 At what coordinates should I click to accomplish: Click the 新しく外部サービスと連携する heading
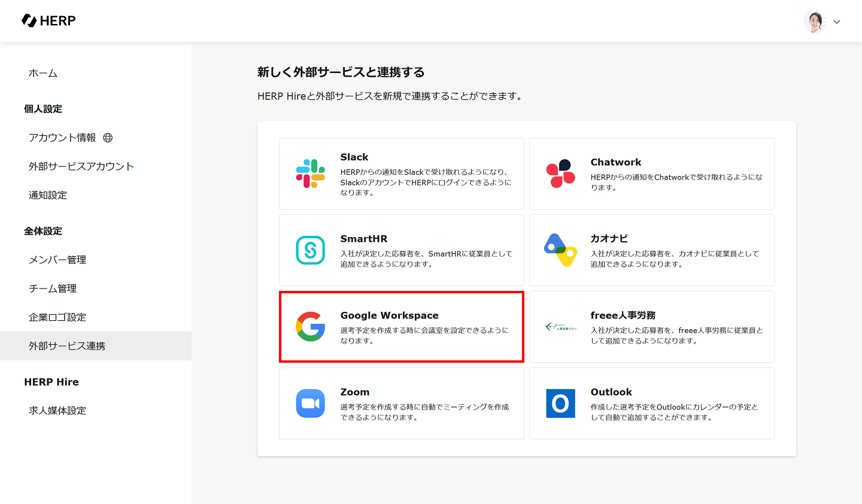pyautogui.click(x=341, y=72)
